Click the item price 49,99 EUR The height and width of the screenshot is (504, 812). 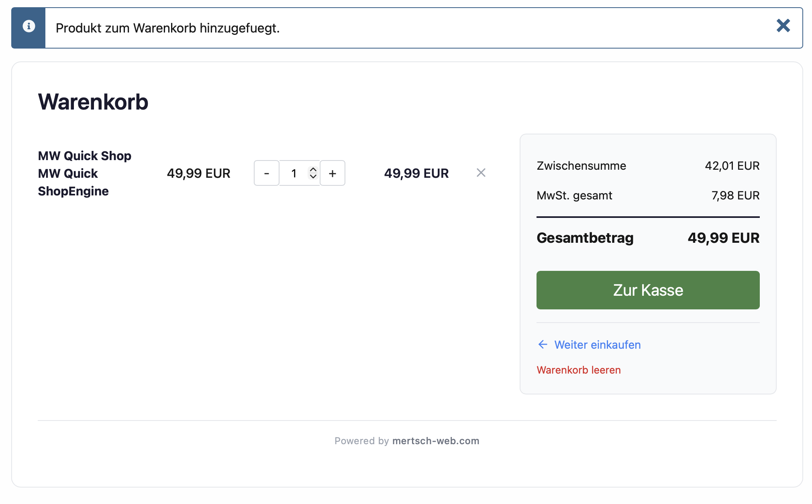tap(198, 173)
